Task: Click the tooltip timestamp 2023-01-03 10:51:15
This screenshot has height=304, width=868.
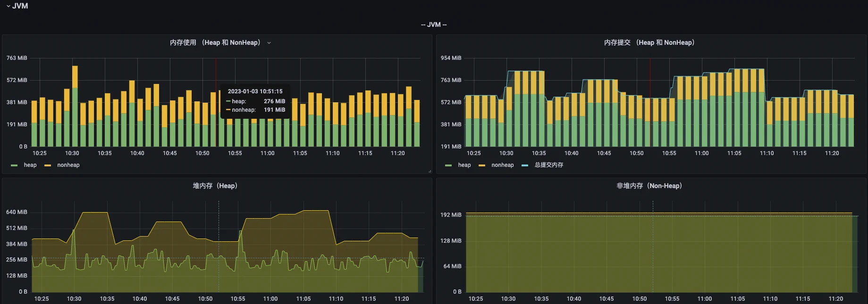Action: 255,91
